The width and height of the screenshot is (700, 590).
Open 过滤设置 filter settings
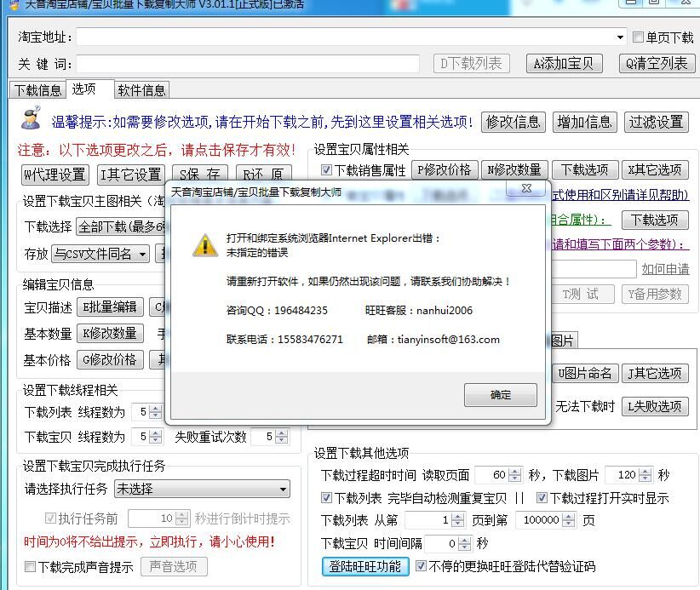[656, 122]
